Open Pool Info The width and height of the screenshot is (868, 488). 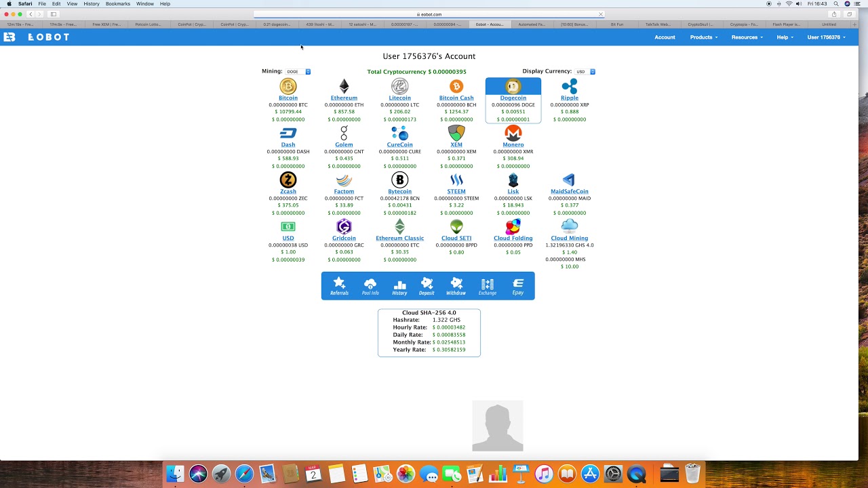coord(370,286)
